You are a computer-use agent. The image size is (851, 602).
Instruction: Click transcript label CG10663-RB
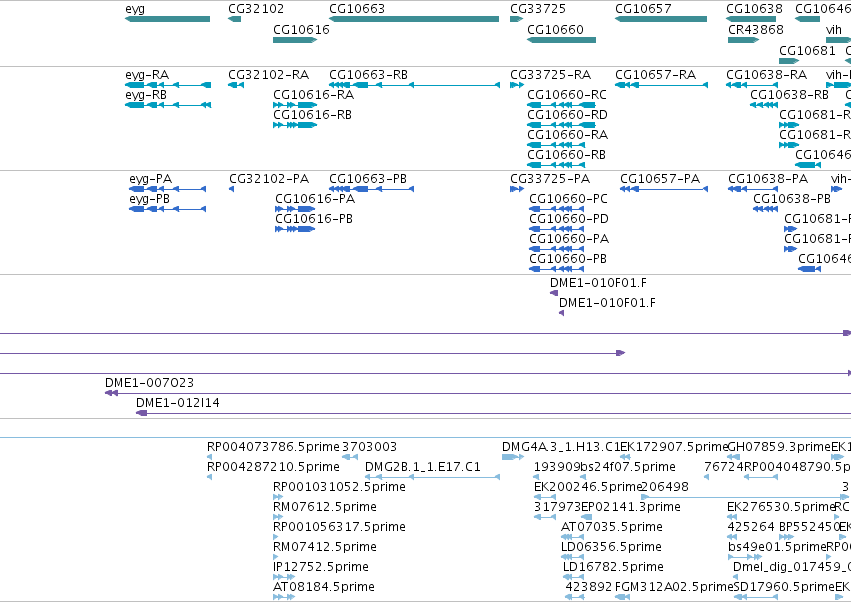tap(368, 75)
